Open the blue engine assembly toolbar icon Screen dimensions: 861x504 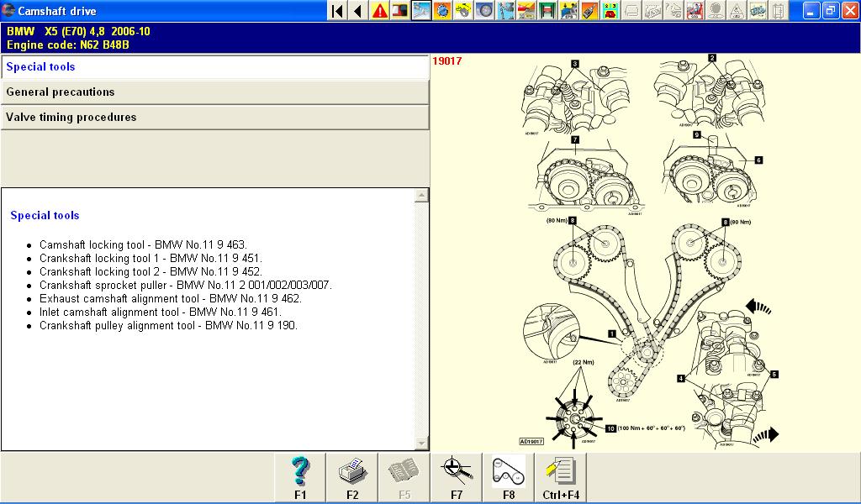[757, 10]
